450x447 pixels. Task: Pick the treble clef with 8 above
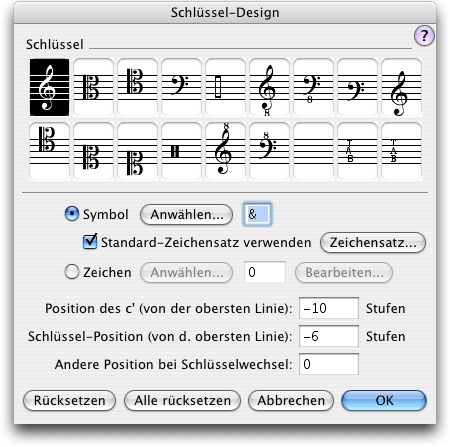pos(226,151)
